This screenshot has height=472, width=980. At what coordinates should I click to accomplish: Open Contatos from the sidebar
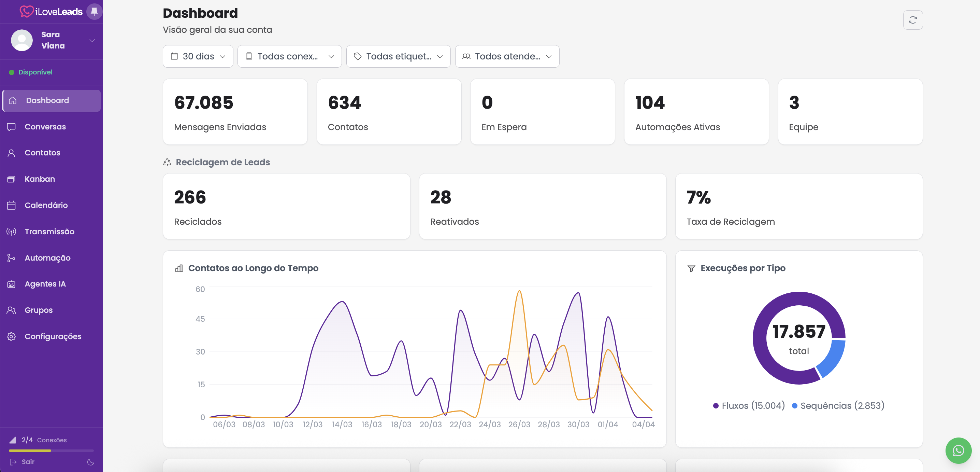pos(52,153)
